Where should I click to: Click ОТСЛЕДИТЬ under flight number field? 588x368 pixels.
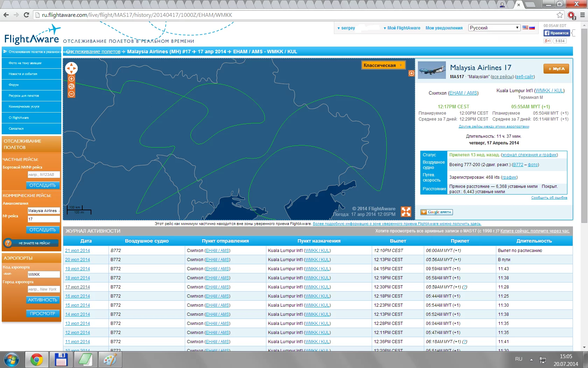tap(43, 230)
